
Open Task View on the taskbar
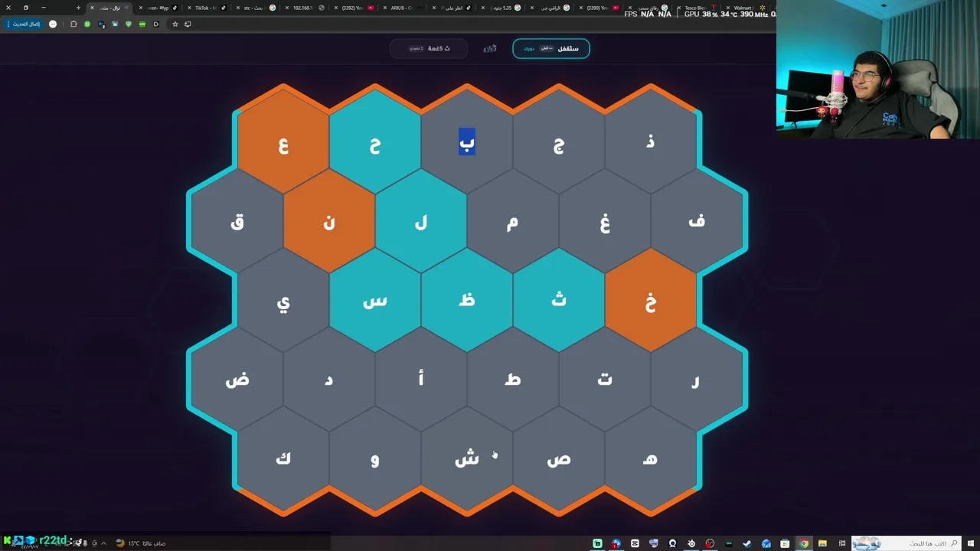[841, 543]
